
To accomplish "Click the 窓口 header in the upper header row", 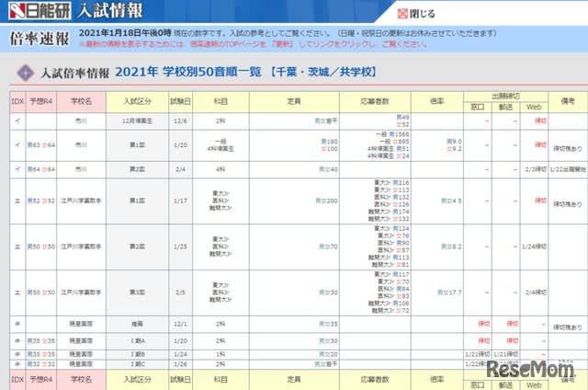I will 478,107.
